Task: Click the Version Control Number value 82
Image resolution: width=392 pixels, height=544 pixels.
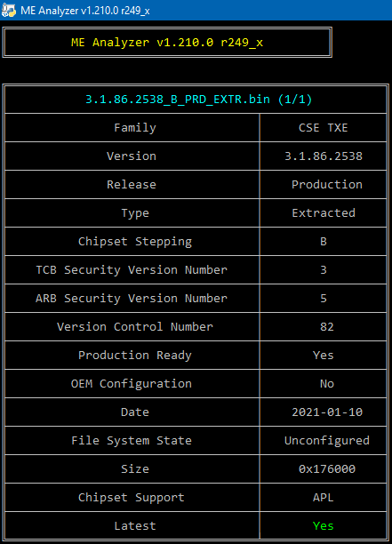Action: 327,327
